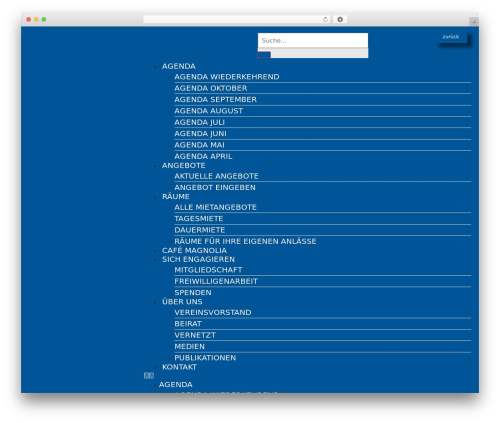Open PUBLIKATIONEN page
The height and width of the screenshot is (423, 500).
click(205, 358)
